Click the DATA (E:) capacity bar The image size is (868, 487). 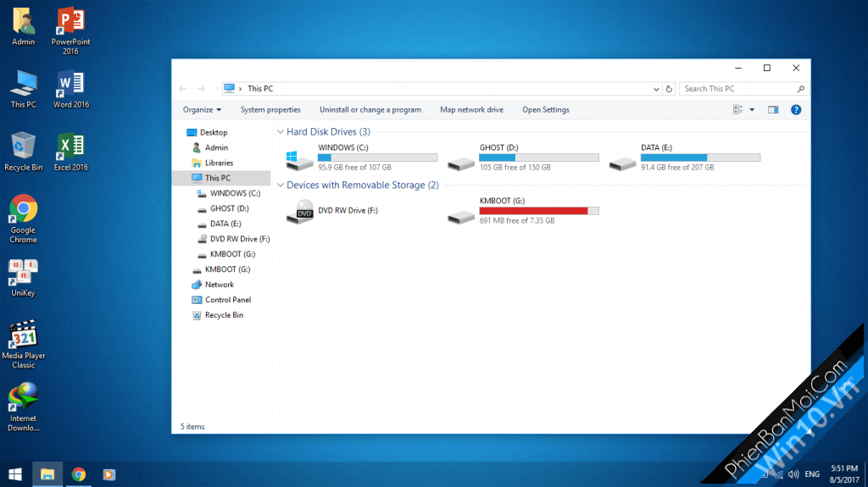pyautogui.click(x=700, y=158)
